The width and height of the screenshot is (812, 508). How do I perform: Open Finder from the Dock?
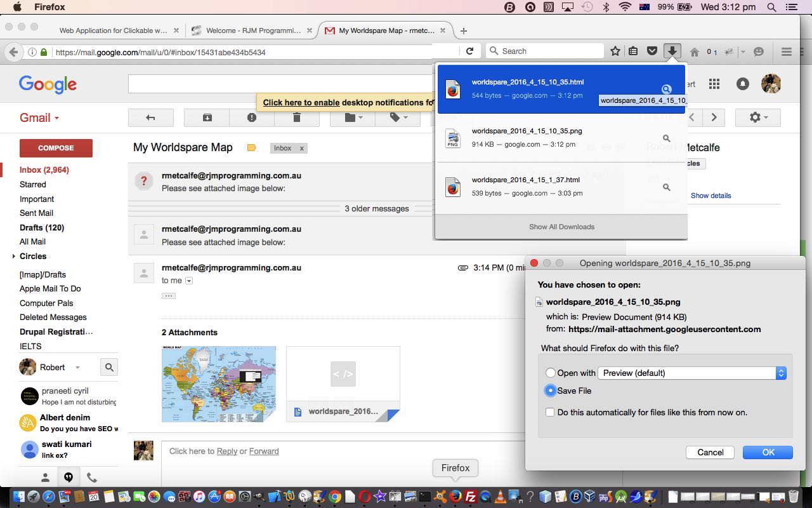(x=18, y=497)
